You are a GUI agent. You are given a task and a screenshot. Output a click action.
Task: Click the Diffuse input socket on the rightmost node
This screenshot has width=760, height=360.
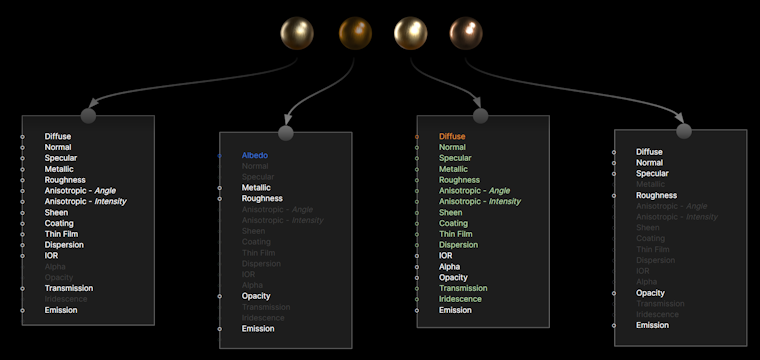coord(614,152)
